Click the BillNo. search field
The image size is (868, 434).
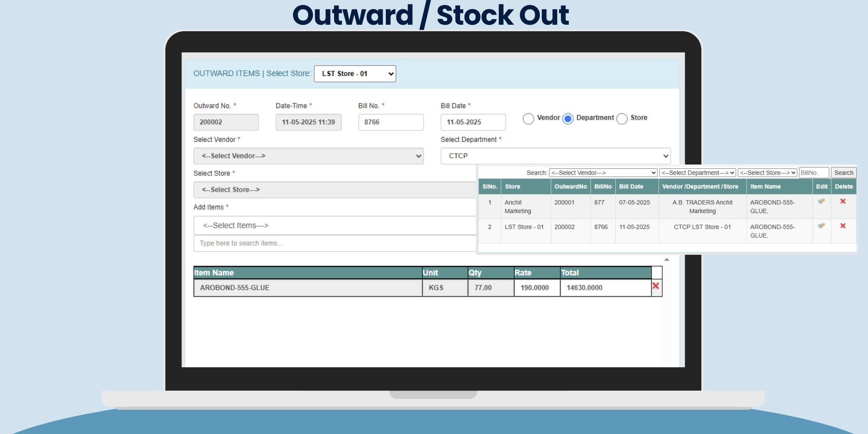[814, 173]
